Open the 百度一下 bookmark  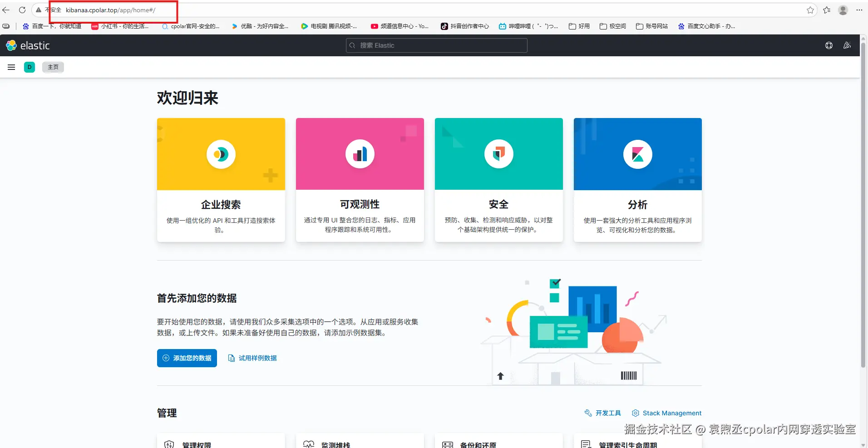click(x=52, y=26)
